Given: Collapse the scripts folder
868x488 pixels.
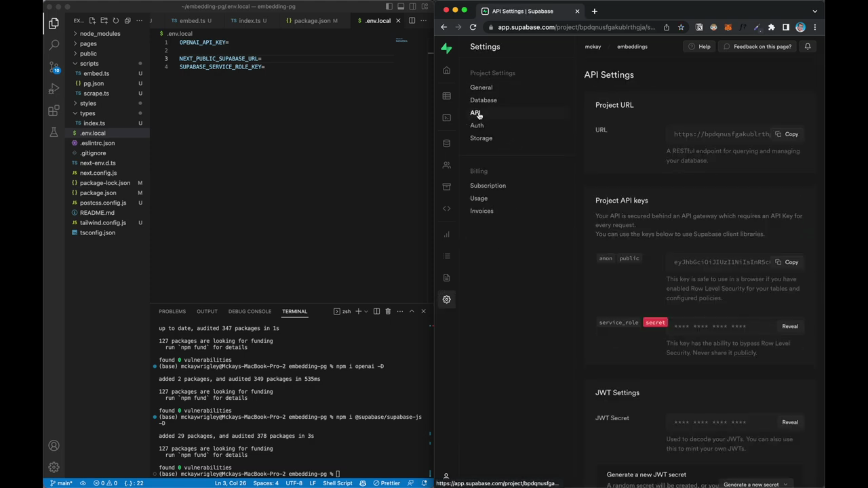Looking at the screenshot, I should click(89, 64).
